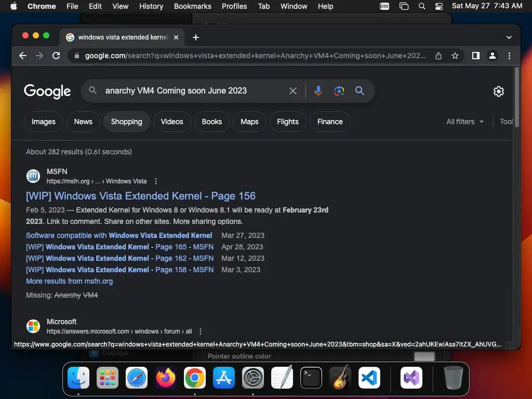532x399 pixels.
Task: Switch to the Shopping results
Action: pos(127,122)
